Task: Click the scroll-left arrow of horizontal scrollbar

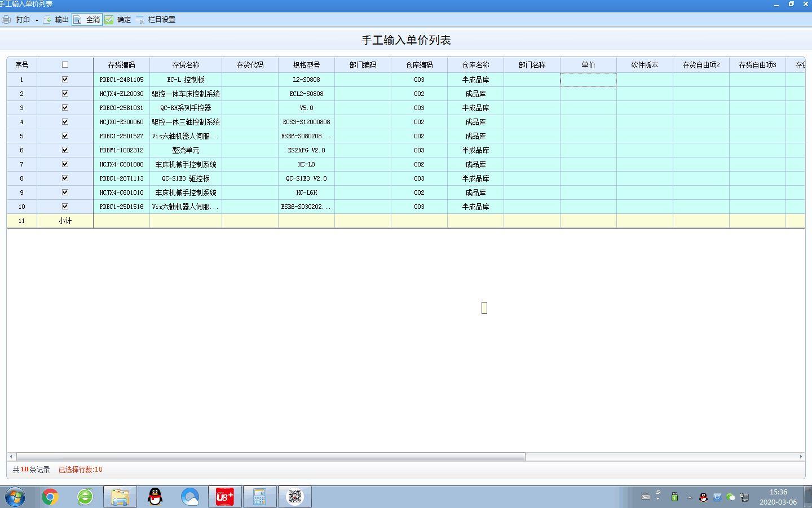Action: coord(11,456)
